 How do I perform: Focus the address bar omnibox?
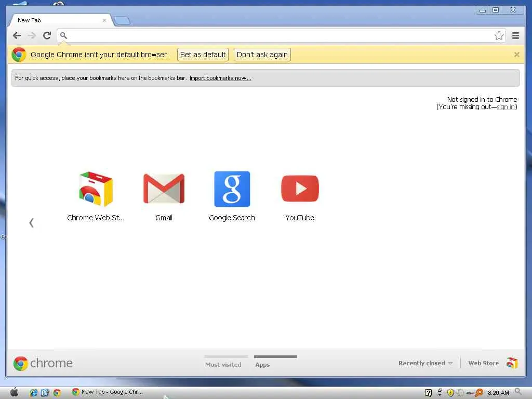(x=281, y=35)
